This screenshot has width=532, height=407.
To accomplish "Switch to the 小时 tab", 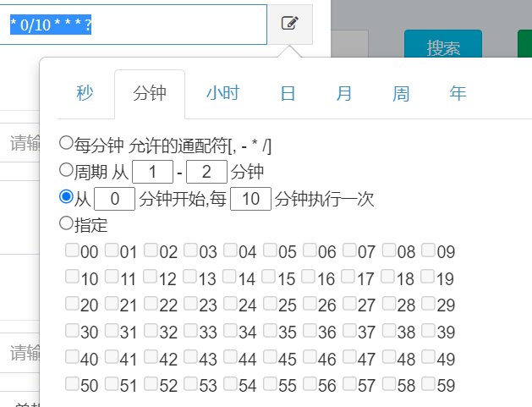I will pos(223,94).
